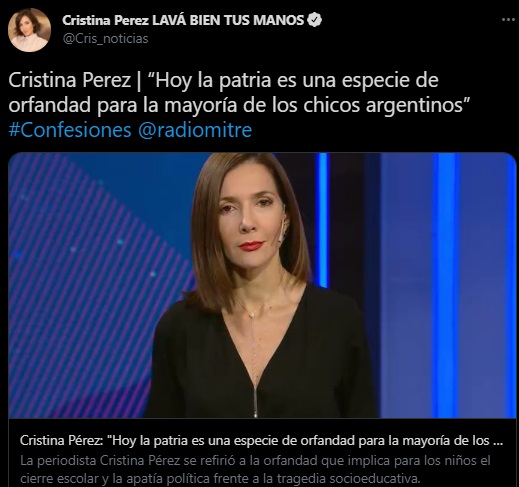Image resolution: width=519 pixels, height=487 pixels.
Task: Open the #Confesiones hashtag
Action: 70,130
